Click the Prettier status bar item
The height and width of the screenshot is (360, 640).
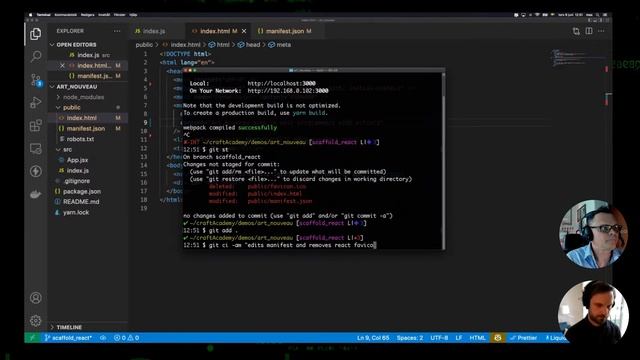(524, 338)
